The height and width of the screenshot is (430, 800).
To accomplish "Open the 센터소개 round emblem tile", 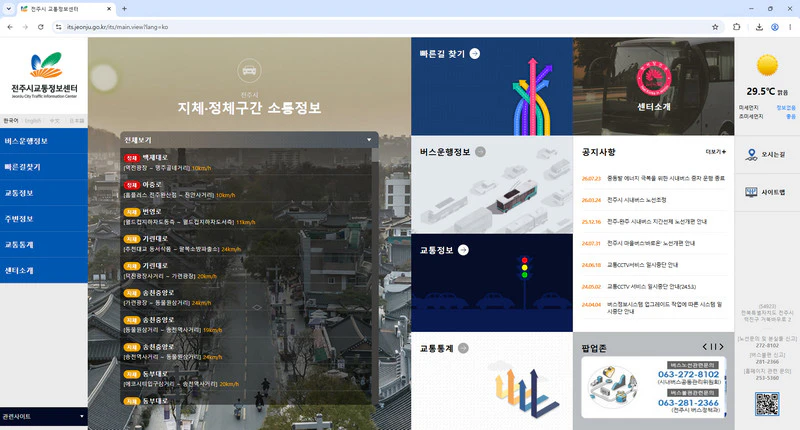I will [x=654, y=79].
